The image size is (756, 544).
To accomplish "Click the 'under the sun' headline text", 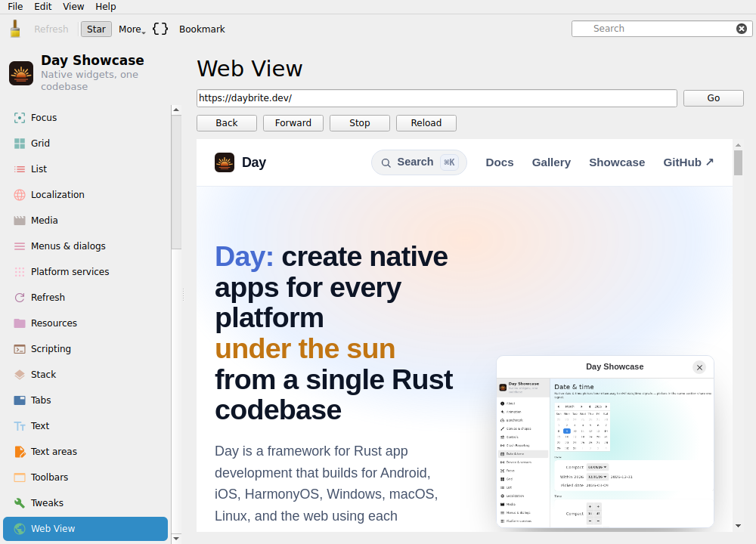I will point(305,349).
